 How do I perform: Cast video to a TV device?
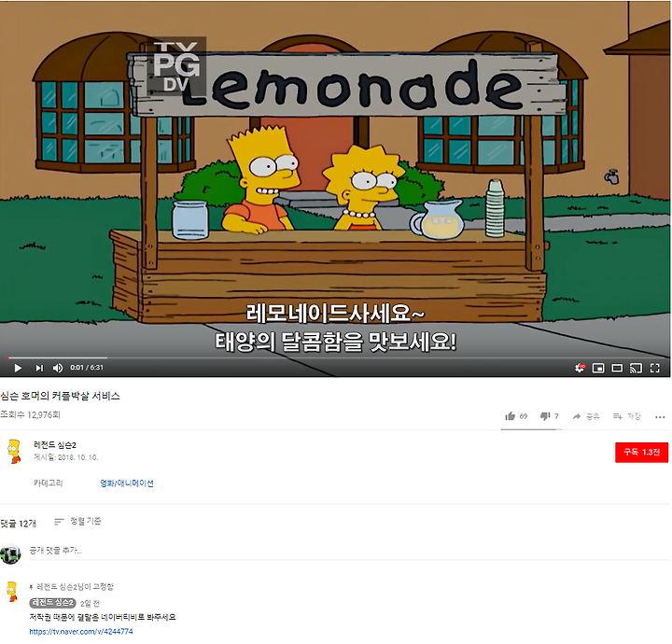click(x=636, y=368)
